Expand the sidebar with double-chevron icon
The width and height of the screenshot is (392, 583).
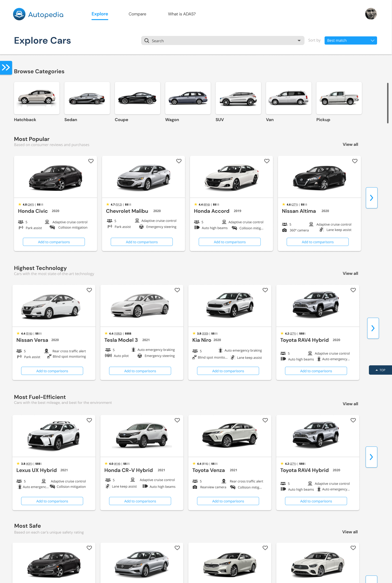6,67
